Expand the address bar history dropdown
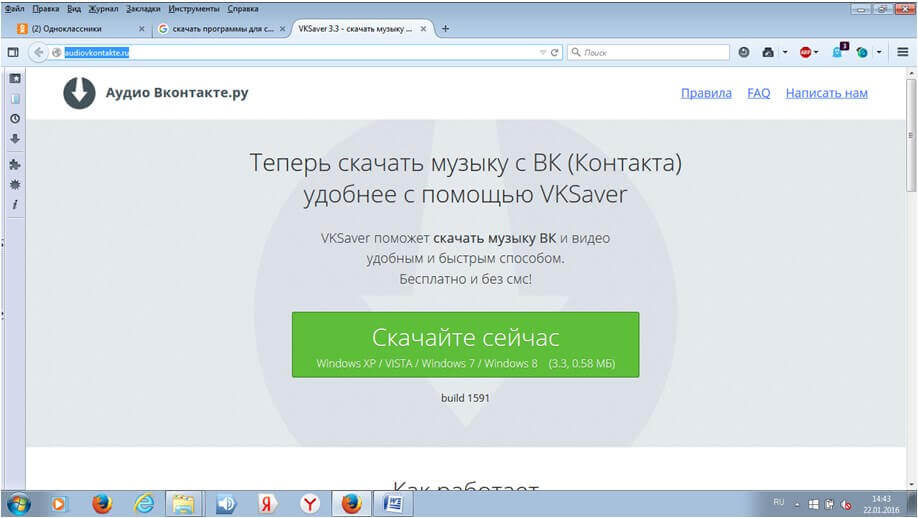Image resolution: width=918 pixels, height=518 pixels. click(x=542, y=52)
